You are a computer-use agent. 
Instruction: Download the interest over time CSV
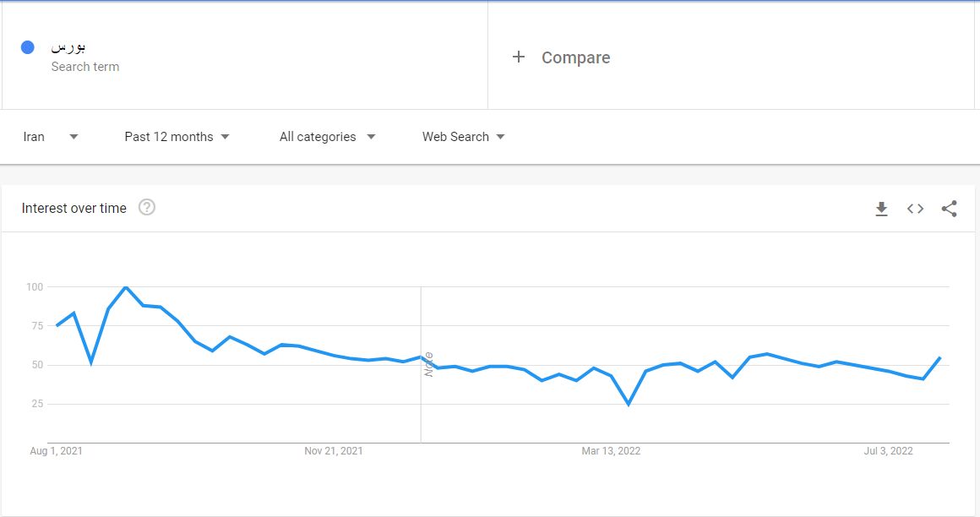click(x=881, y=209)
